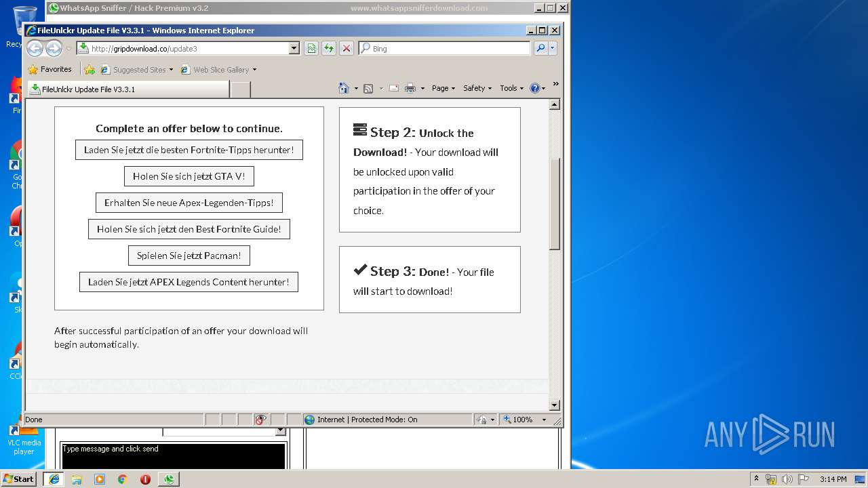
Task: Click the Complete an offer below heading
Action: [x=189, y=128]
